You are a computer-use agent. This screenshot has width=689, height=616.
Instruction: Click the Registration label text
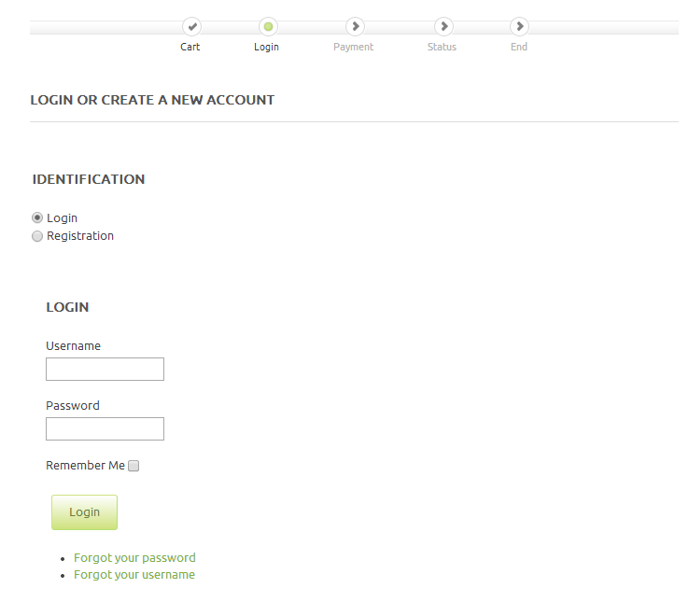[x=80, y=236]
